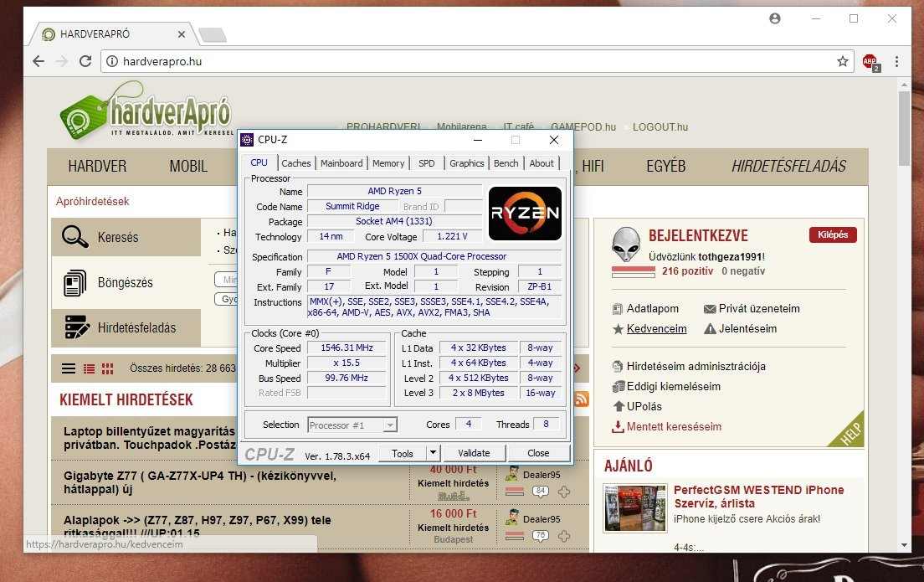Open the EGYÉB main menu
The width and height of the screenshot is (924, 582).
[x=666, y=167]
